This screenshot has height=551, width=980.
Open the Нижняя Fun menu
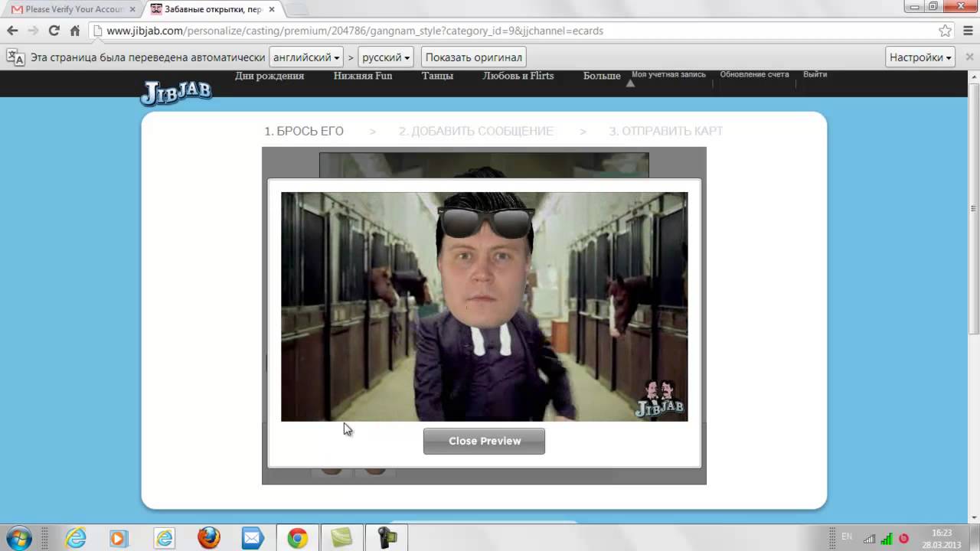pyautogui.click(x=363, y=76)
